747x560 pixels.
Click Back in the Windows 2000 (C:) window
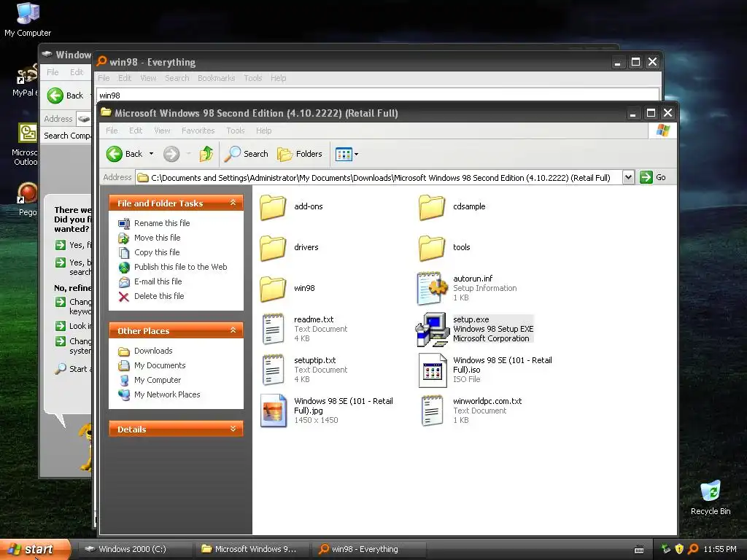tap(66, 96)
